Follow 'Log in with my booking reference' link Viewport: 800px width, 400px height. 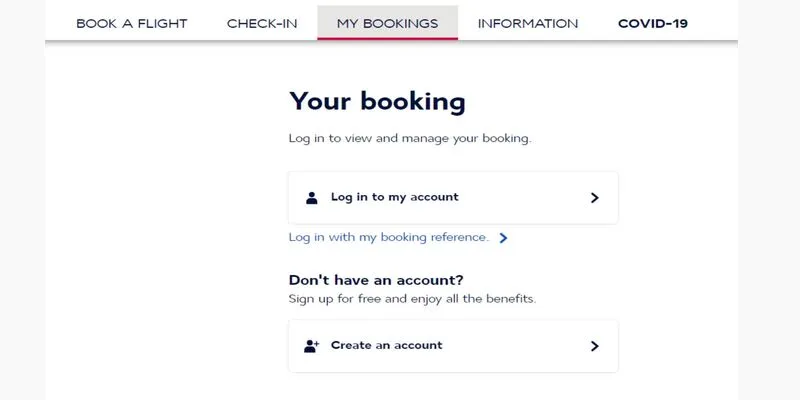[389, 237]
